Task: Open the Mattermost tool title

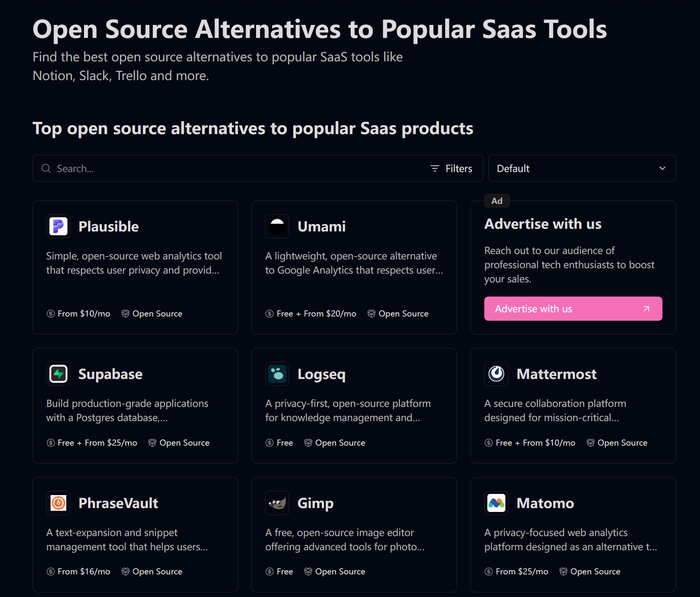Action: click(556, 374)
